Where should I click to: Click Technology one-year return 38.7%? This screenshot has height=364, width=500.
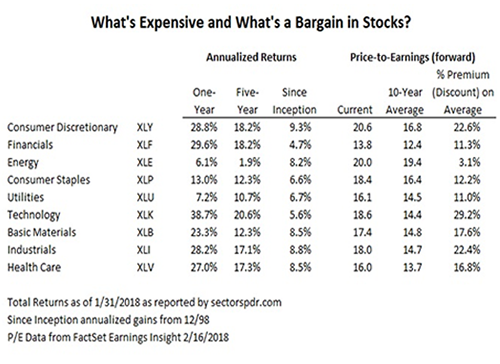pos(204,215)
